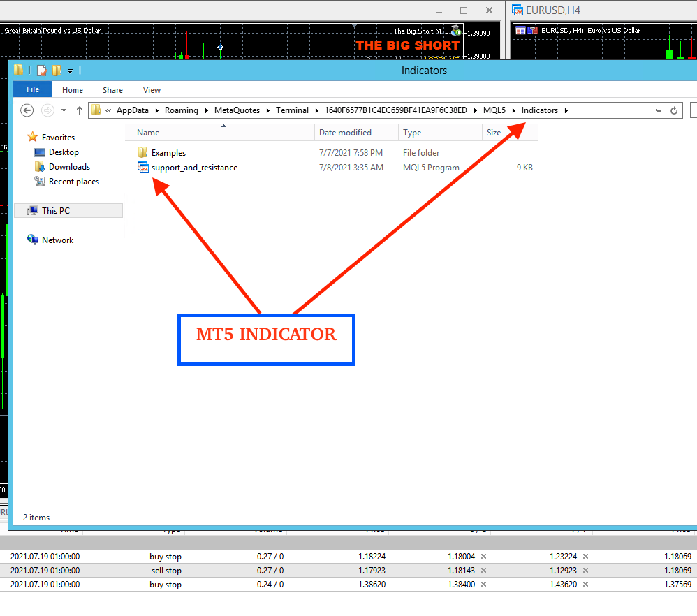
Task: Open Customize Quick Access Toolbar dropdown
Action: (71, 71)
